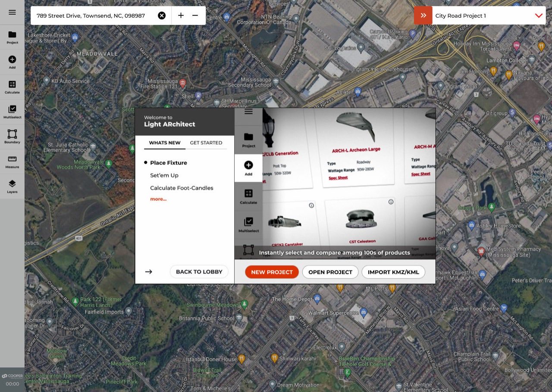This screenshot has height=392, width=552.
Task: Open the hamburger menu in left sidebar
Action: pos(12,12)
